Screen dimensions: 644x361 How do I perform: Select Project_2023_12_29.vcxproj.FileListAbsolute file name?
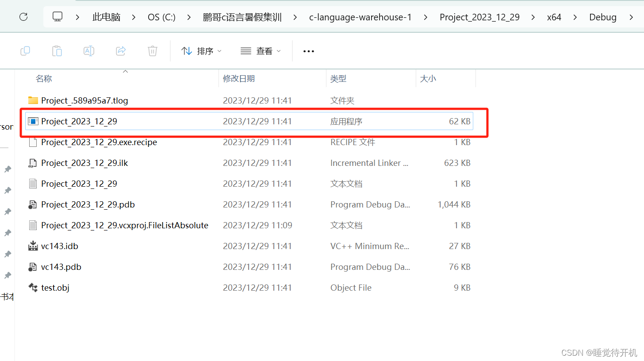click(125, 225)
